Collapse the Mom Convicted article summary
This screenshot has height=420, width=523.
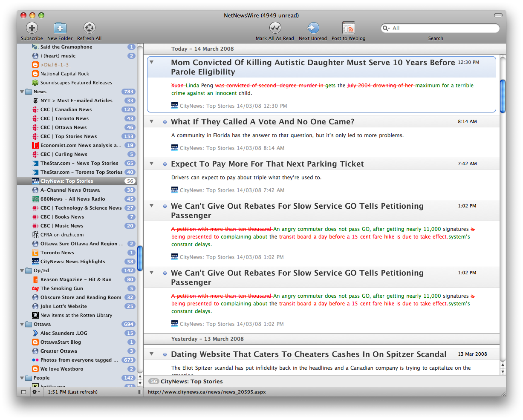pyautogui.click(x=151, y=63)
